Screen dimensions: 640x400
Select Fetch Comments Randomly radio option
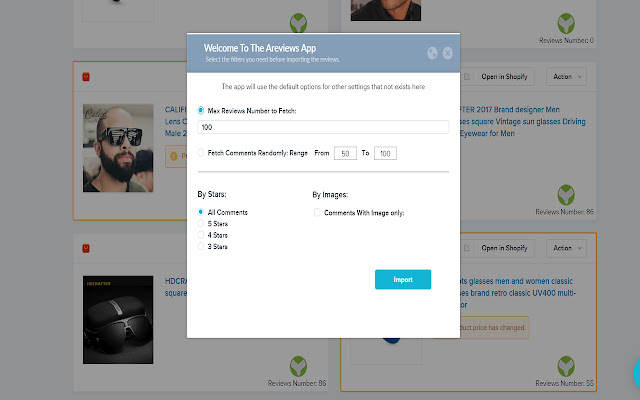(201, 153)
